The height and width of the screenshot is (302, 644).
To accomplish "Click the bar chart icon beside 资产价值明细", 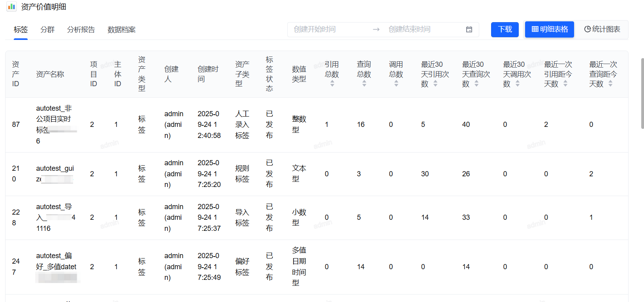I will pyautogui.click(x=11, y=7).
